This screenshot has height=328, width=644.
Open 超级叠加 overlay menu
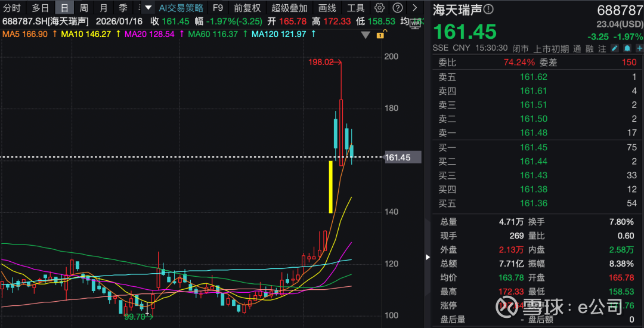(x=289, y=8)
